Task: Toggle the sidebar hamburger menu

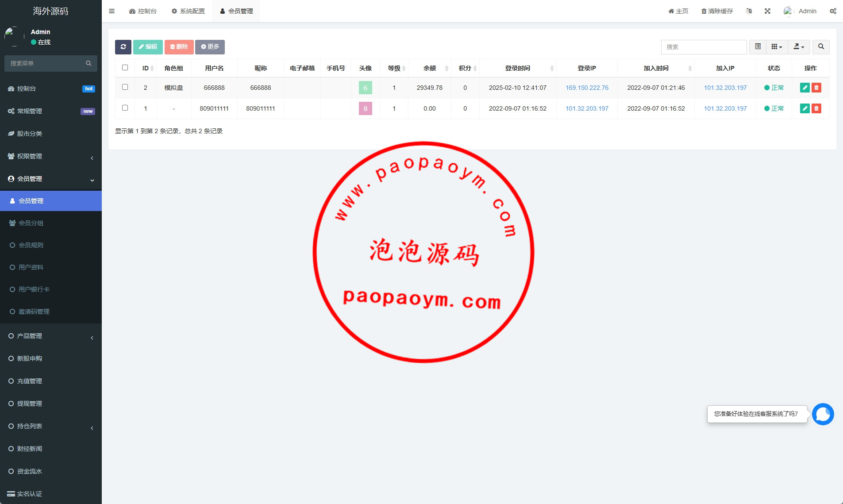Action: click(112, 11)
